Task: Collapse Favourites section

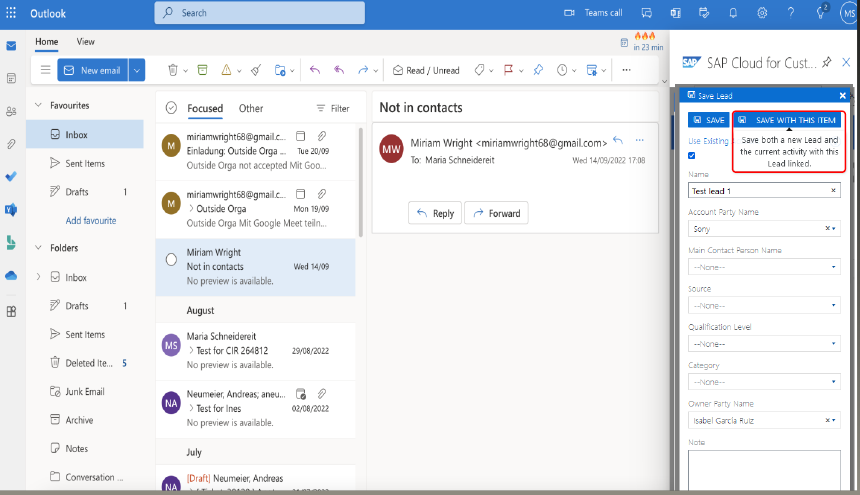Action: [38, 105]
